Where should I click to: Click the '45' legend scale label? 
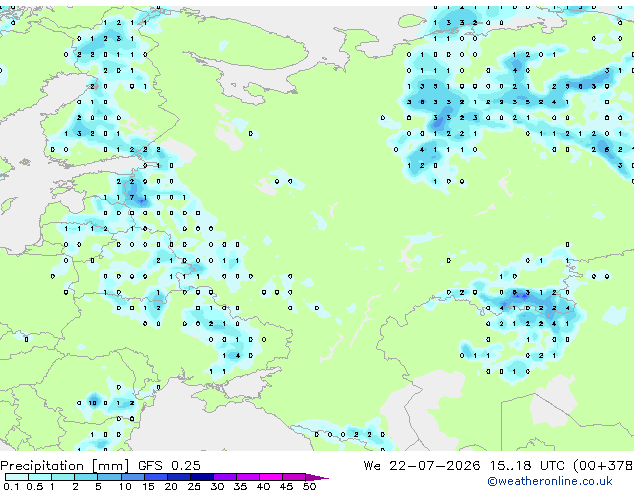pyautogui.click(x=286, y=486)
